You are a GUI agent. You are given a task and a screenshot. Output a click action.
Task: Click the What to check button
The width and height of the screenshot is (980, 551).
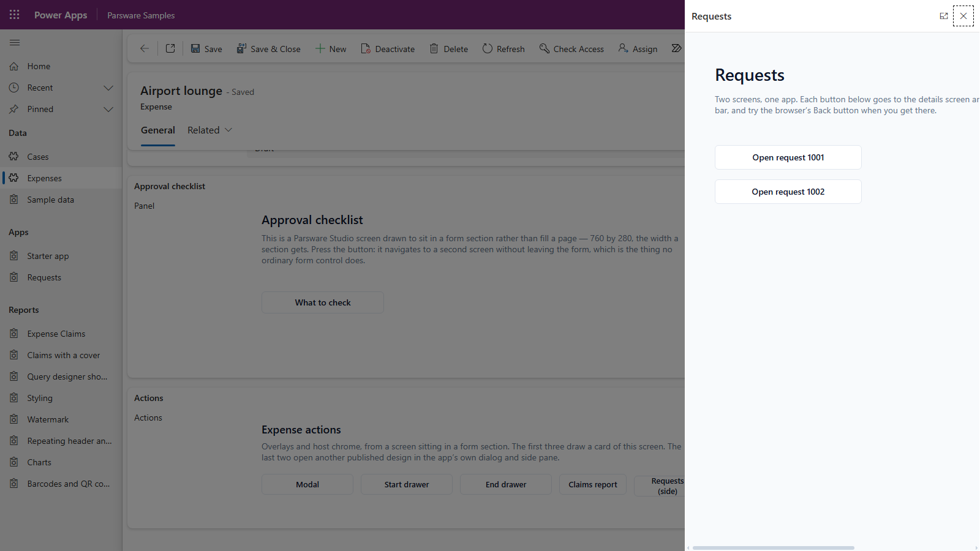(323, 302)
